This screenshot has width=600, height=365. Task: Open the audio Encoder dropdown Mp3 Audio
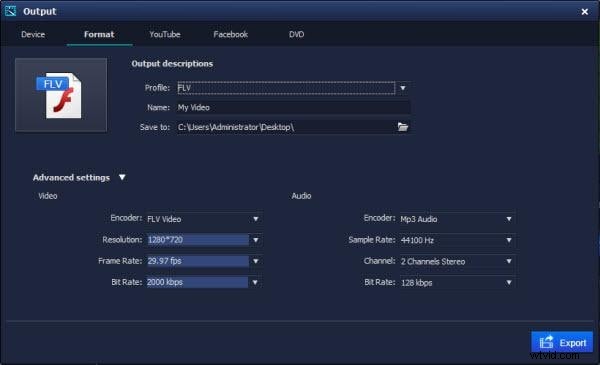[x=457, y=219]
